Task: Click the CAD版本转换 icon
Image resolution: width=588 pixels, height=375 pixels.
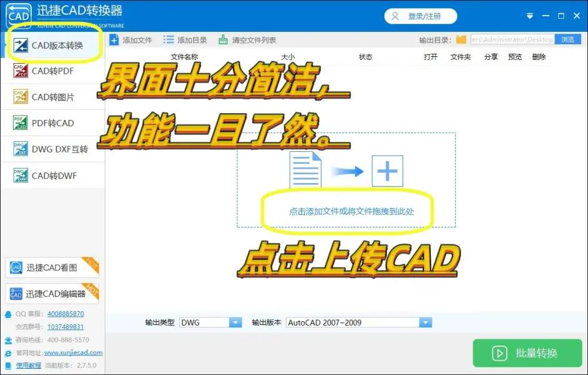Action: (21, 45)
